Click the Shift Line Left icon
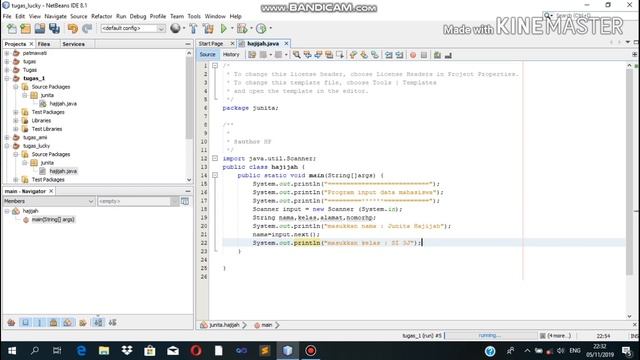This screenshot has width=640, height=360. 389,55
